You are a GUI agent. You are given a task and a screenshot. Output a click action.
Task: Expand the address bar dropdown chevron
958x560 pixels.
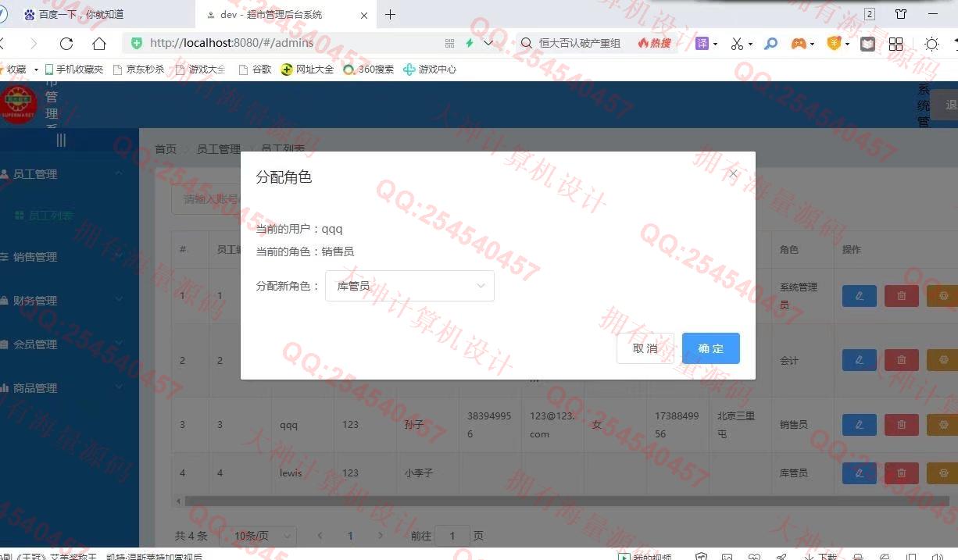tap(488, 43)
